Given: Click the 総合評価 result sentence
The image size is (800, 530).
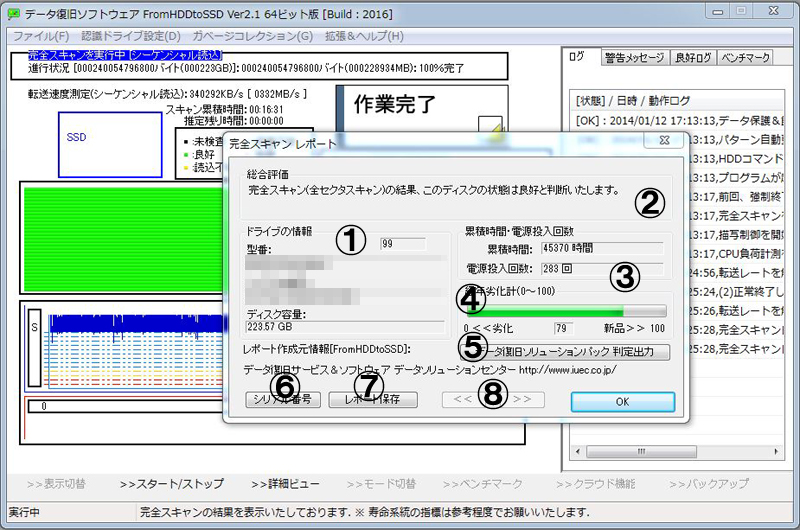Looking at the screenshot, I should pyautogui.click(x=434, y=190).
